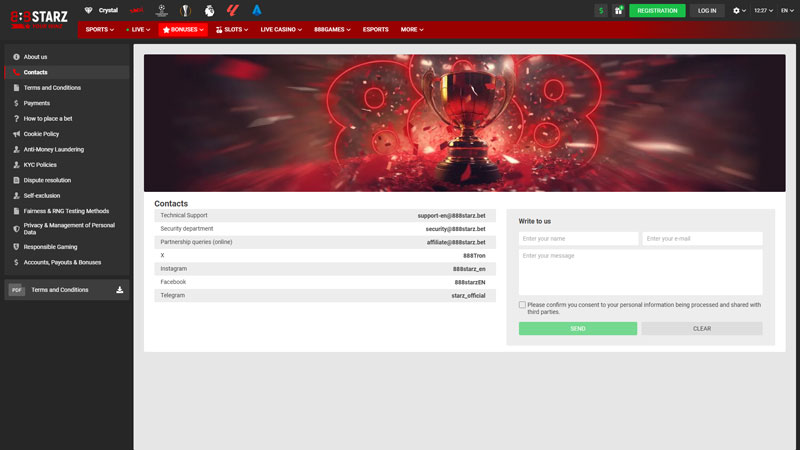The image size is (800, 450).
Task: Open the settings gear dropdown
Action: coord(739,11)
